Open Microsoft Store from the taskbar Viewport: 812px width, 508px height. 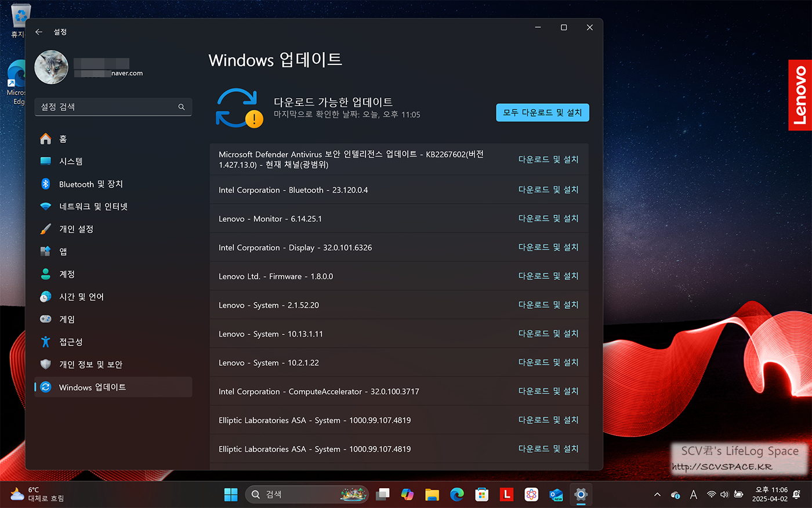click(481, 495)
